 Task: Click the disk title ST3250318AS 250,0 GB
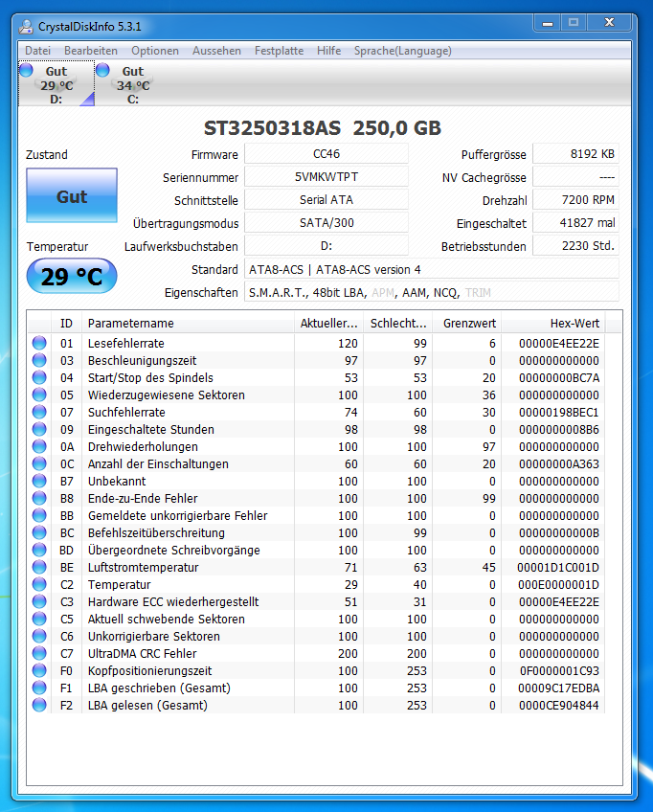point(322,128)
